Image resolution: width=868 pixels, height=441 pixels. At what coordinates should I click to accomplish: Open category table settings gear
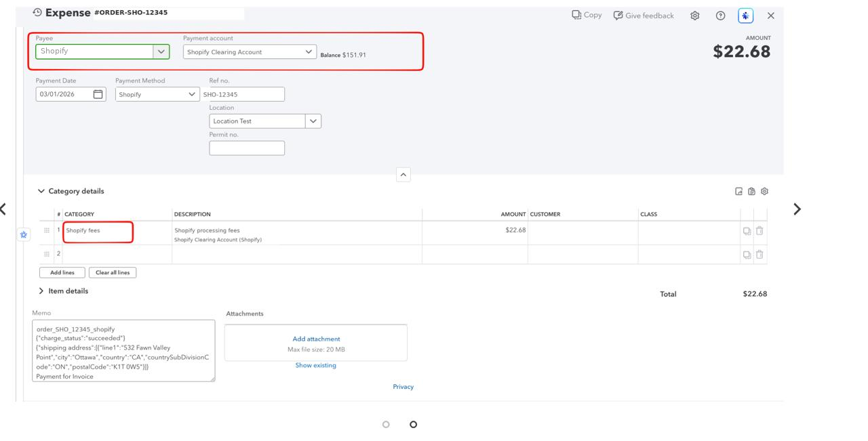764,191
